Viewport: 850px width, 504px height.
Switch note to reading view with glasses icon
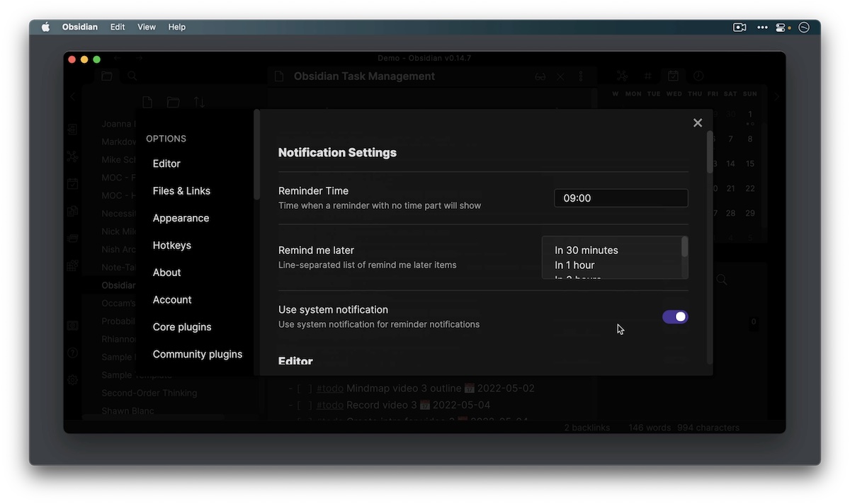pyautogui.click(x=540, y=76)
